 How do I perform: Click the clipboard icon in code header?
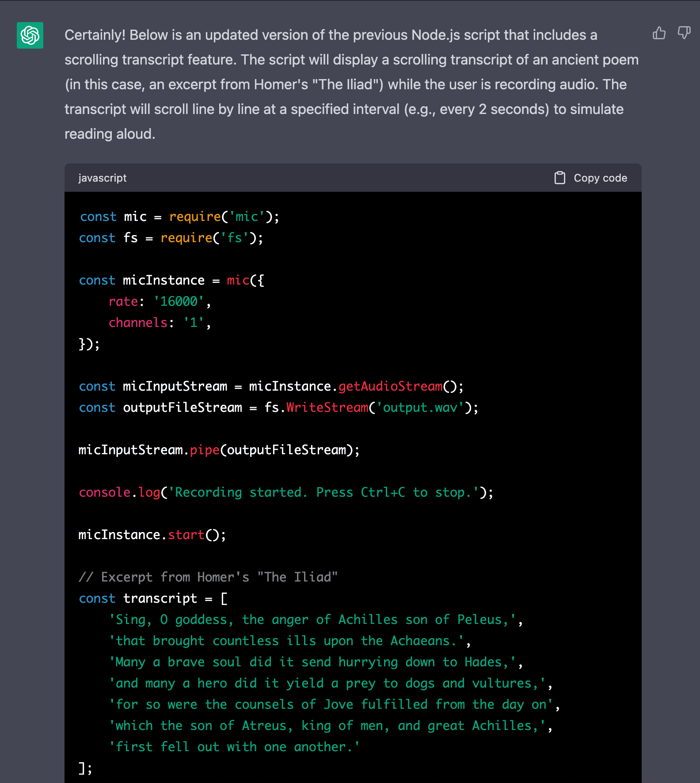[559, 178]
